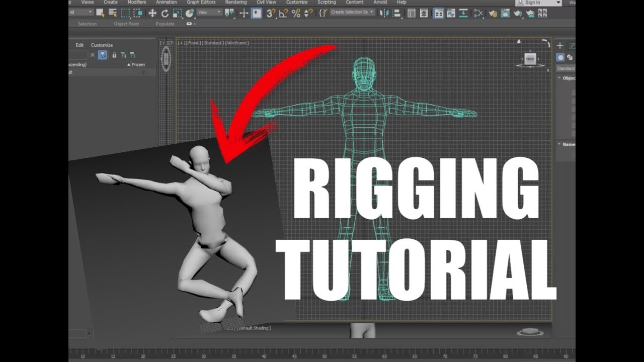Toggle Scene Explorer icon
The image size is (644, 362).
click(412, 13)
